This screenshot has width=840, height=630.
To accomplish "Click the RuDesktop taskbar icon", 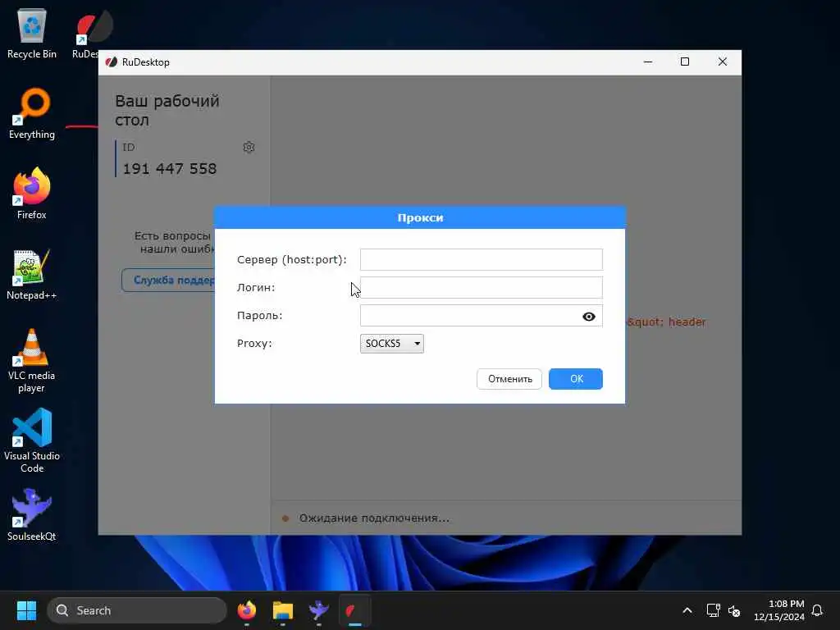I will [354, 610].
